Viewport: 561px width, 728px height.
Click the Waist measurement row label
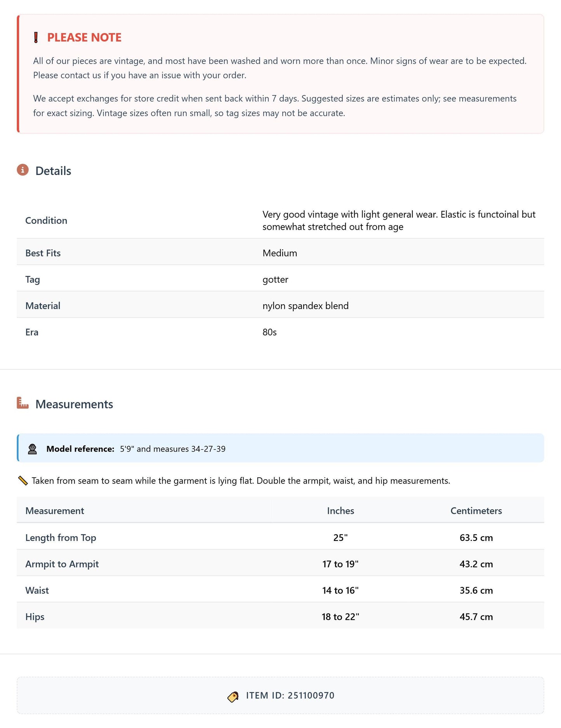pos(37,590)
